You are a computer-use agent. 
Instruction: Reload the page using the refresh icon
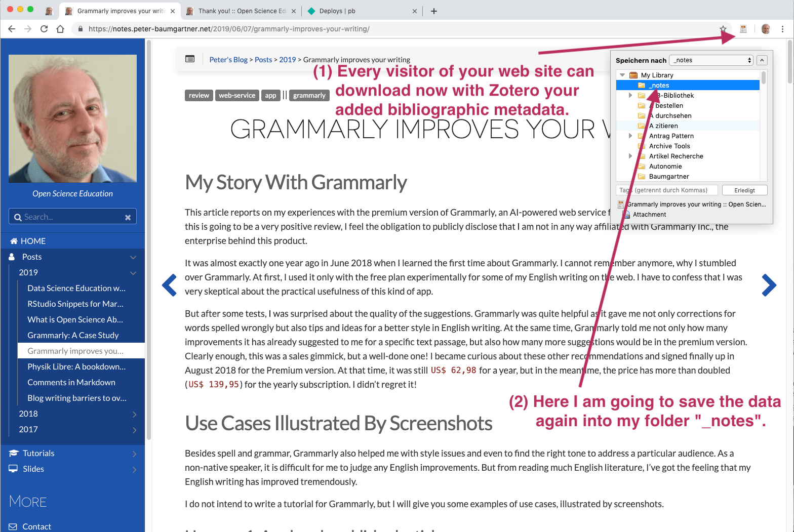pyautogui.click(x=44, y=29)
